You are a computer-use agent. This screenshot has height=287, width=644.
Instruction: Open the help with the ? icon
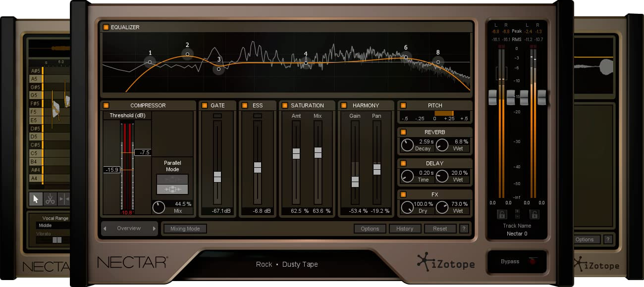coord(464,229)
